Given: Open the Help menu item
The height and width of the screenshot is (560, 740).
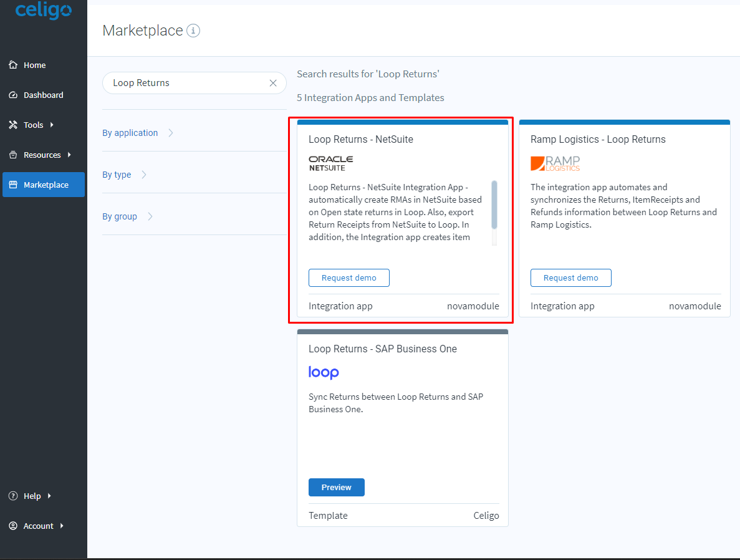Looking at the screenshot, I should tap(44, 496).
